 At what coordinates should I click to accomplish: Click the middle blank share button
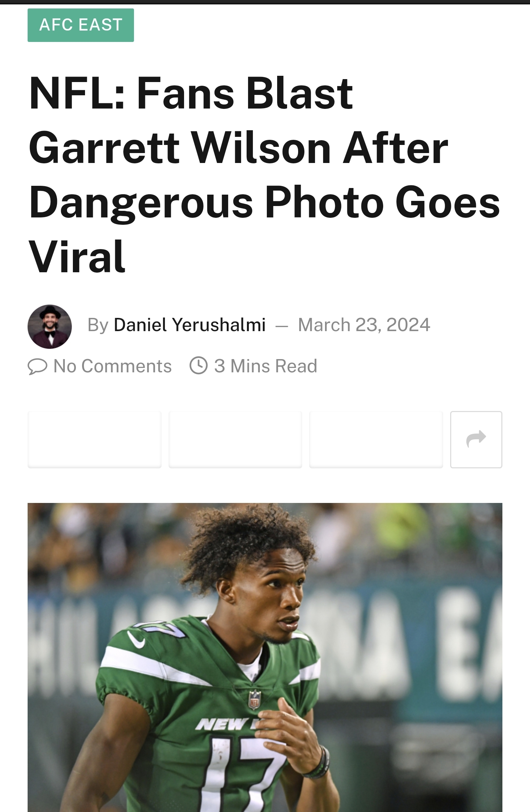coord(235,439)
